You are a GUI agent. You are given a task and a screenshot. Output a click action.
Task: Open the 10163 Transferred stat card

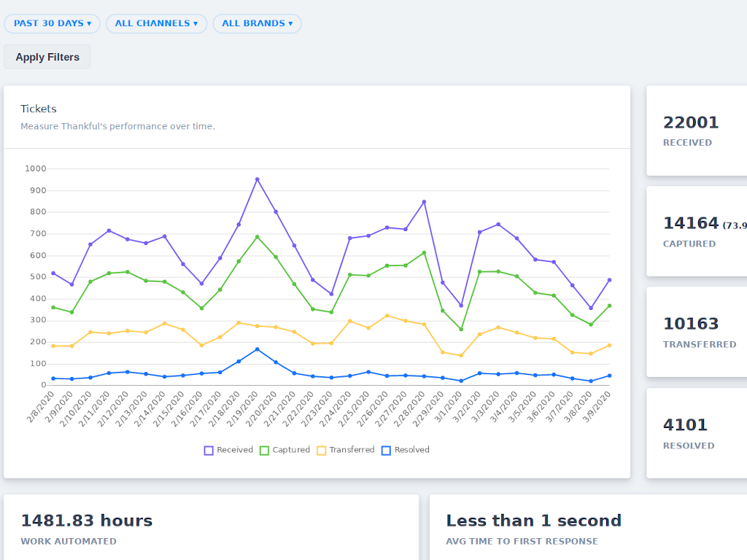(697, 332)
